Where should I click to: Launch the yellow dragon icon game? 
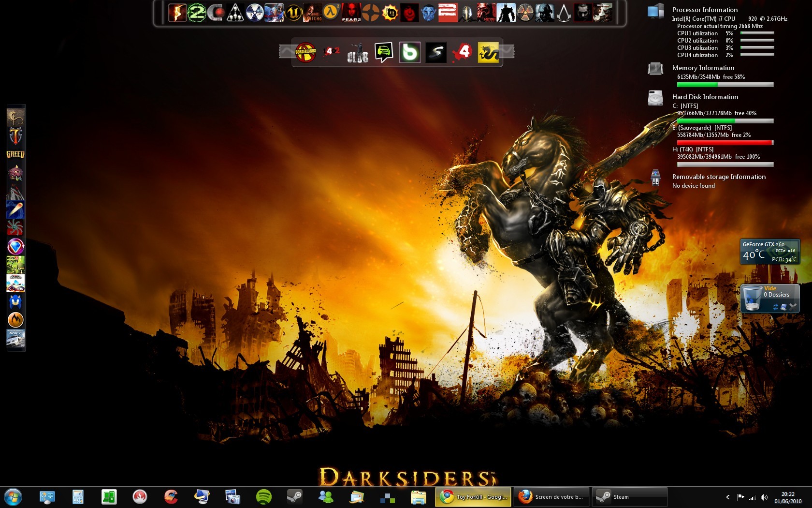488,52
